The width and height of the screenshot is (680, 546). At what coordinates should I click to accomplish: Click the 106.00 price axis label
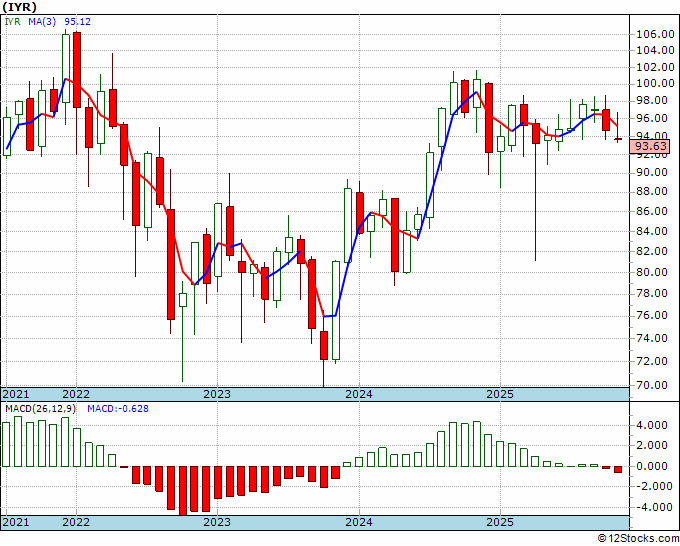(x=655, y=34)
